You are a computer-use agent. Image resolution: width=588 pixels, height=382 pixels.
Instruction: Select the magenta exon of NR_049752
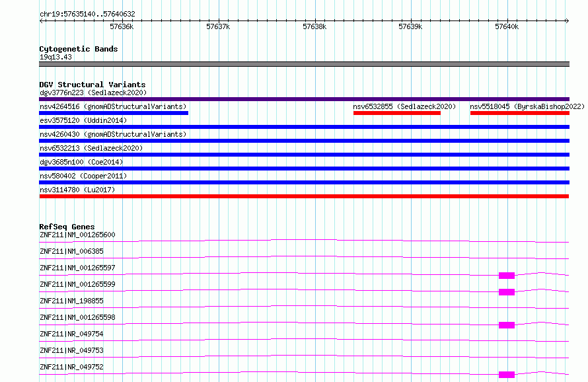pyautogui.click(x=507, y=375)
